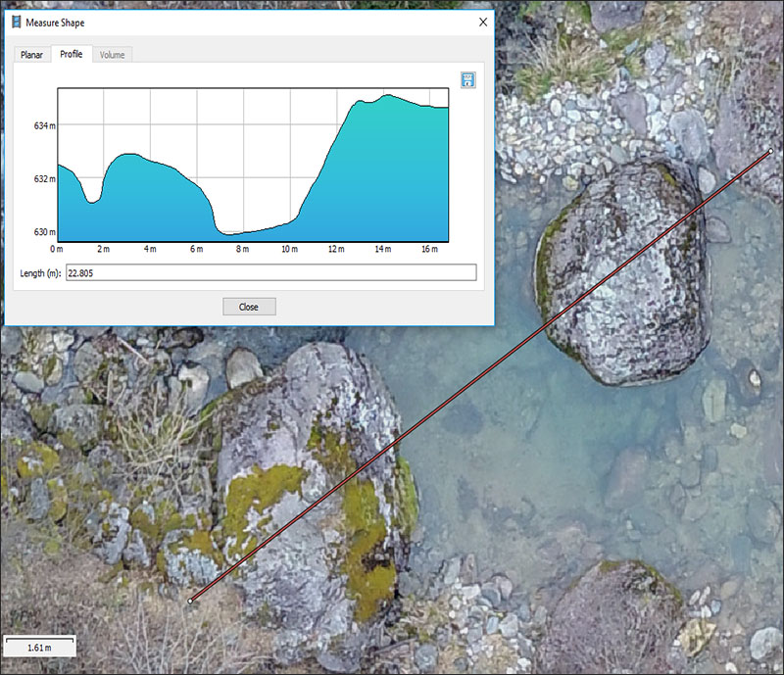Click the 634 m elevation axis label
Image resolution: width=784 pixels, height=675 pixels.
(x=44, y=125)
